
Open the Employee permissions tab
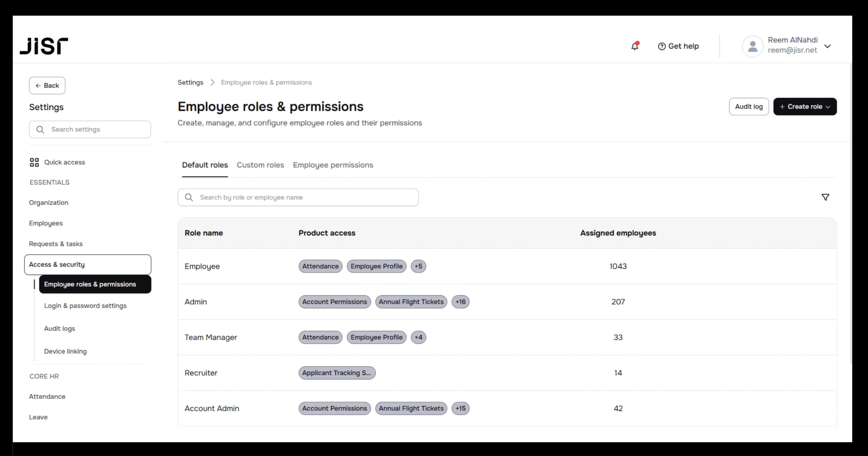pos(333,165)
